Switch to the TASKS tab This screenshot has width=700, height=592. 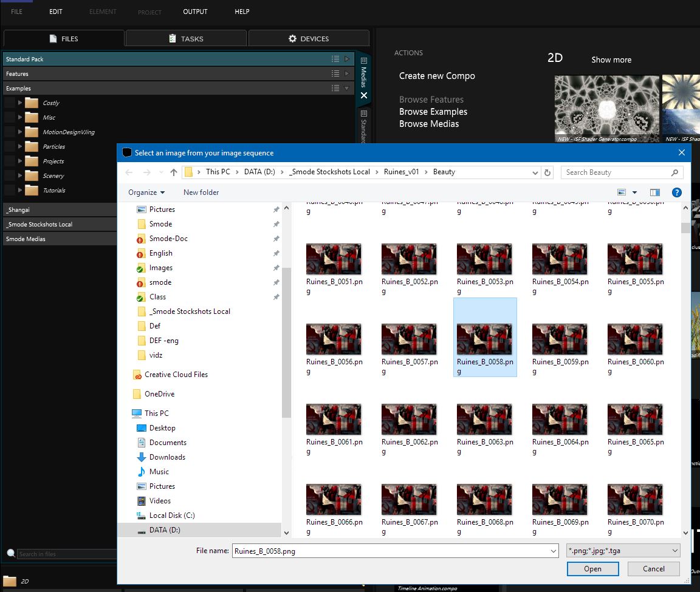click(186, 38)
